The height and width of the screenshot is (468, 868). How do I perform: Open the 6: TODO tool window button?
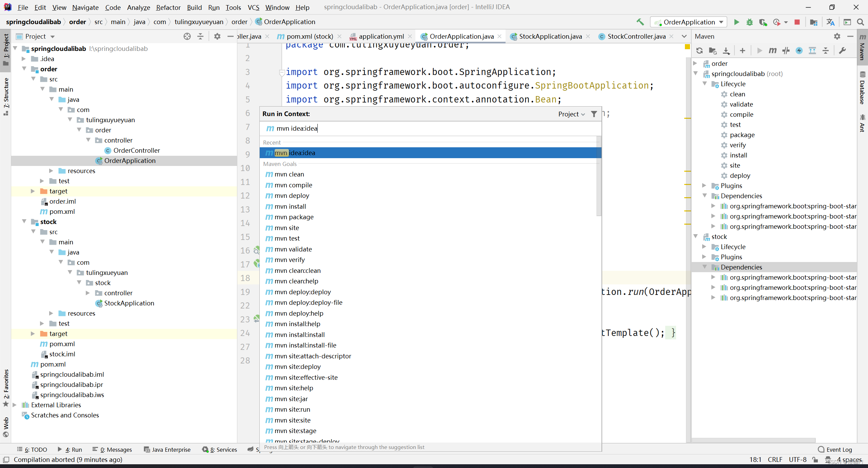point(32,449)
